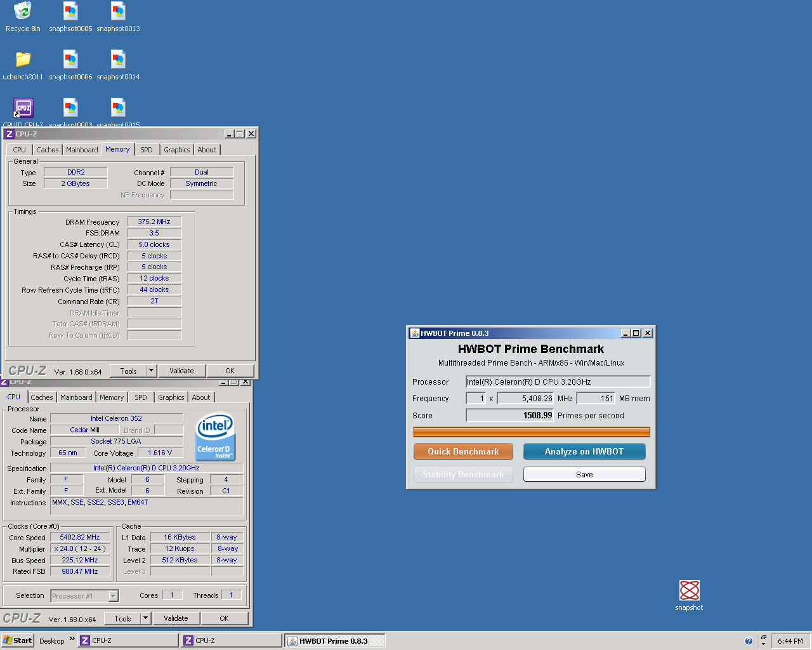Viewport: 812px width, 650px height.
Task: Click CAS# Latency value 5.0 clocks
Action: [x=154, y=244]
